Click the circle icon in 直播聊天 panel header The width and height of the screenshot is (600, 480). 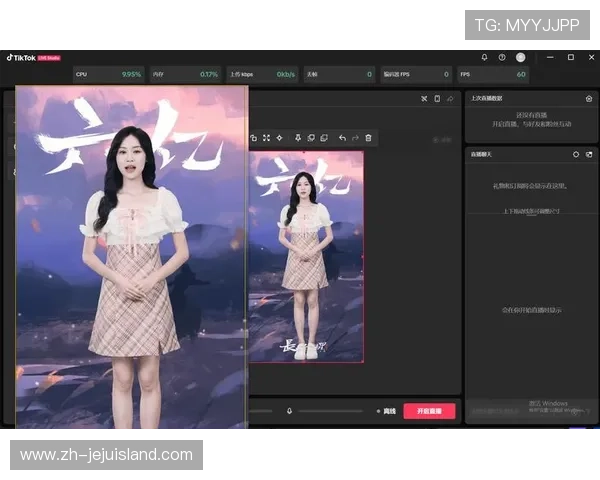(576, 155)
